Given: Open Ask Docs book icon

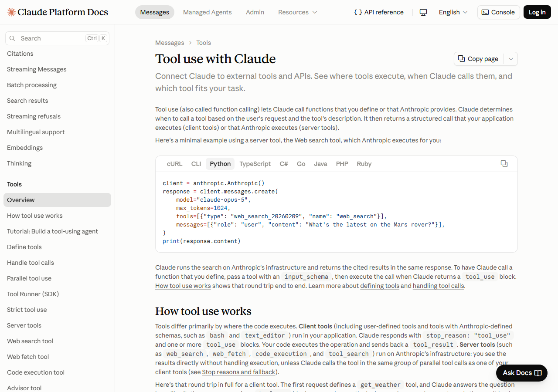Looking at the screenshot, I should pyautogui.click(x=538, y=373).
